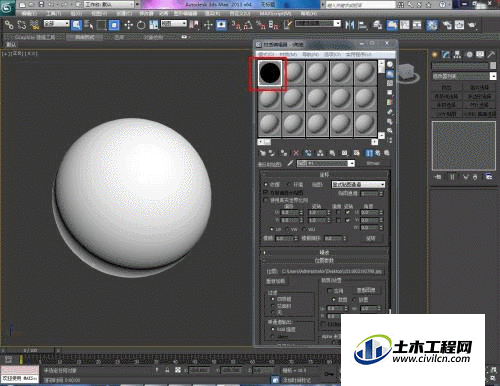Expand the map name dropdown field
This screenshot has height=386, width=500.
coord(326,163)
